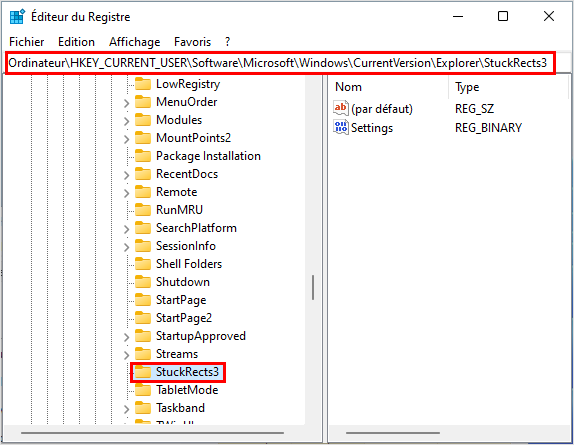The height and width of the screenshot is (445, 574).
Task: Expand the MountPoints2 key
Action: 126,139
